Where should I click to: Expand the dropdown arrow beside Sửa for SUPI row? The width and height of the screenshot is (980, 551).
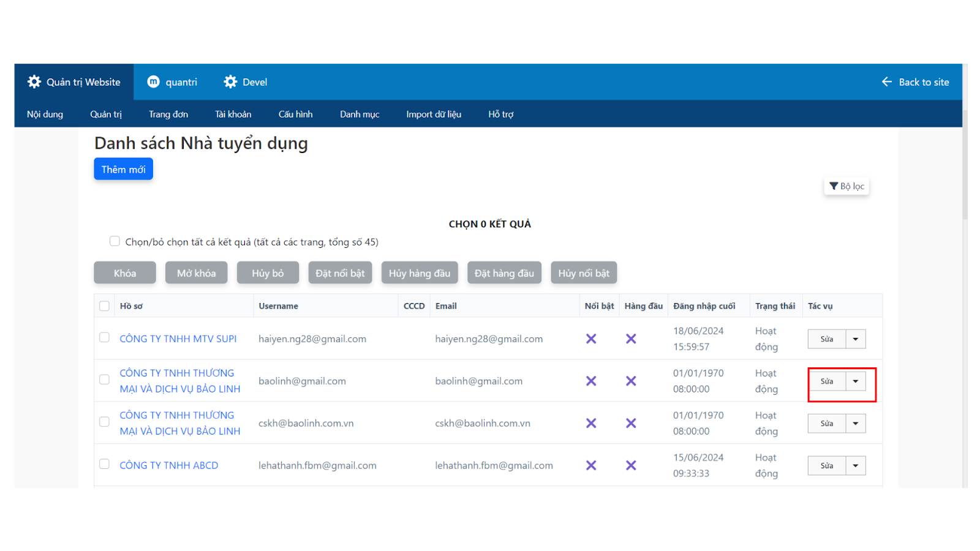coord(856,339)
